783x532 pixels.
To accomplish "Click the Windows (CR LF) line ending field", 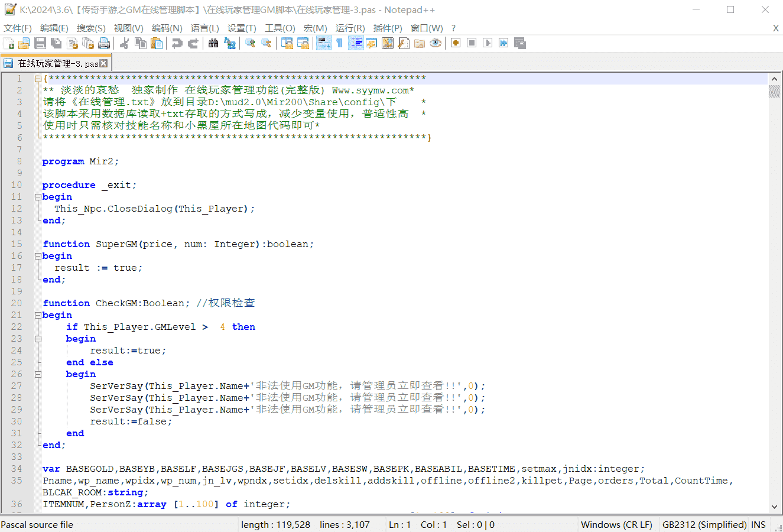I will tap(616, 524).
